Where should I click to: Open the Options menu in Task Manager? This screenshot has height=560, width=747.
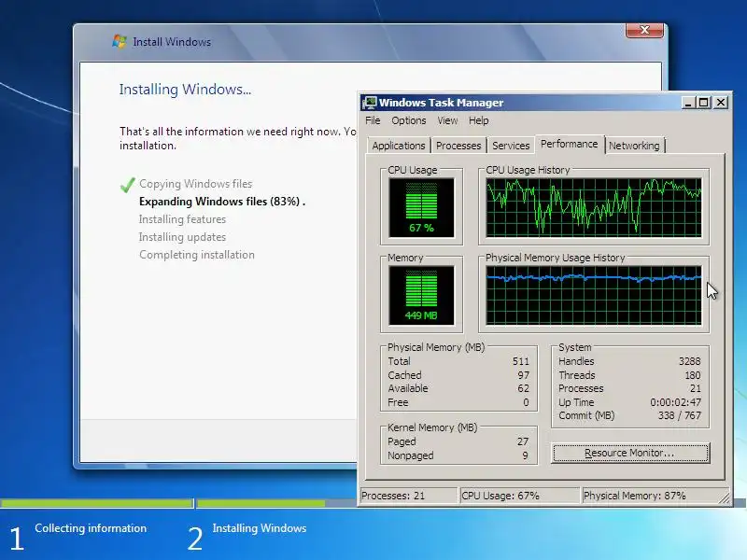[x=409, y=120]
